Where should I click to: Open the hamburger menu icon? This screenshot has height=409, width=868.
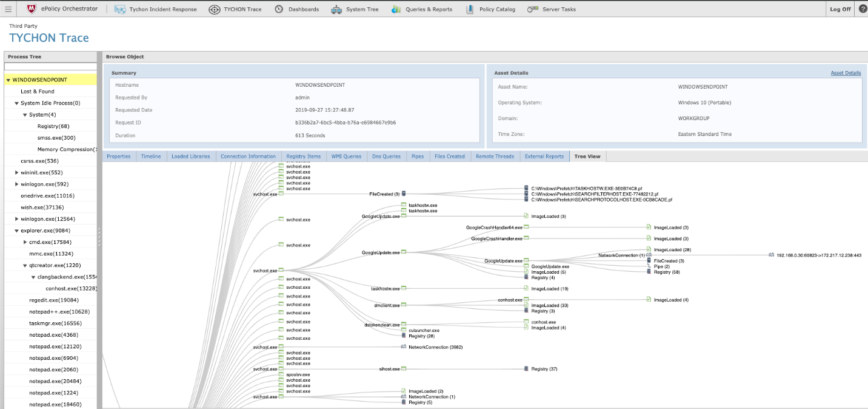(x=8, y=9)
